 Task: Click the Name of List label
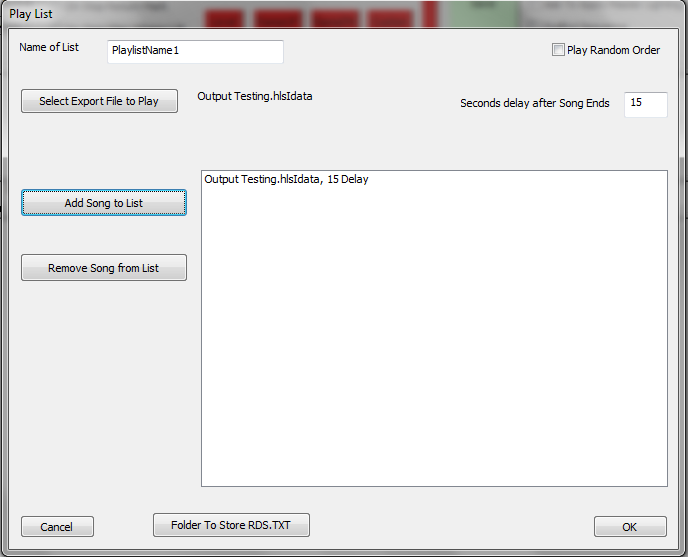tap(49, 47)
